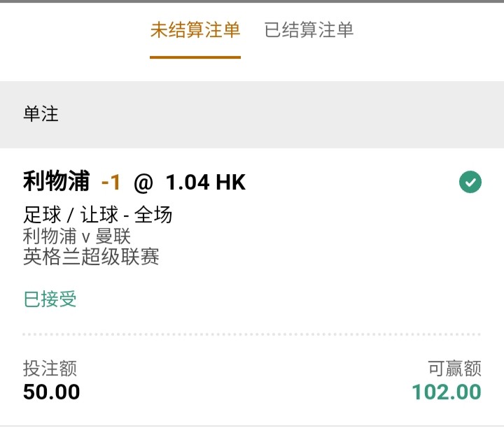This screenshot has height=435, width=504.
Task: Open the 利物浦 v 曼联 match
Action: tap(77, 236)
